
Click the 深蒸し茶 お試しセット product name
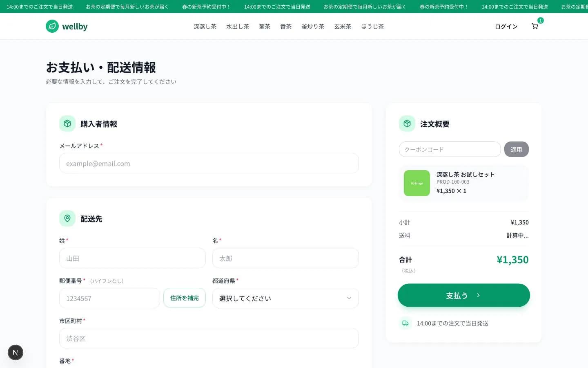pyautogui.click(x=465, y=174)
